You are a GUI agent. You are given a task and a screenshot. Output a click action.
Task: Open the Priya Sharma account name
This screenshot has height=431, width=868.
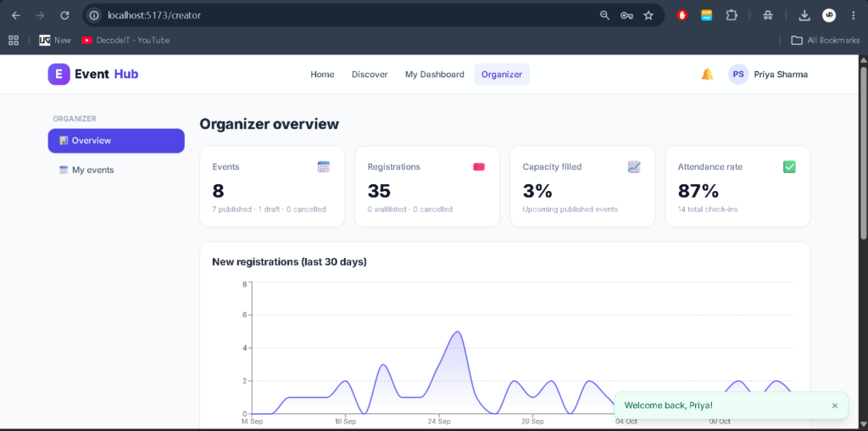tap(781, 74)
